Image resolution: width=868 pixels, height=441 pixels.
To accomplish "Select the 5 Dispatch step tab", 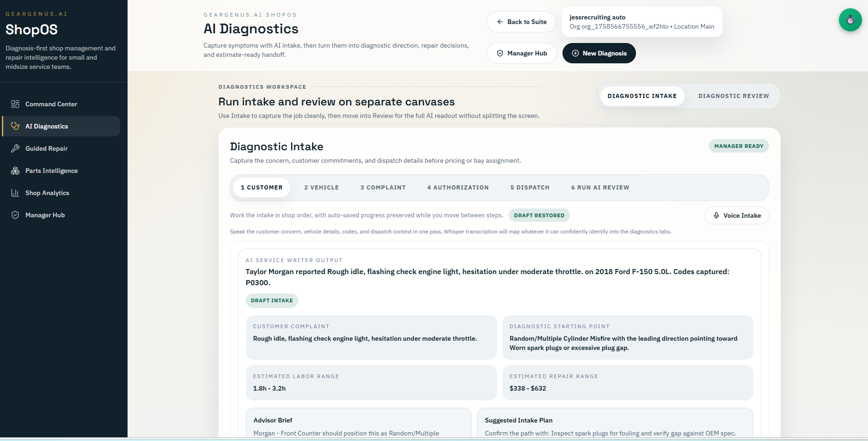I will click(x=530, y=188).
